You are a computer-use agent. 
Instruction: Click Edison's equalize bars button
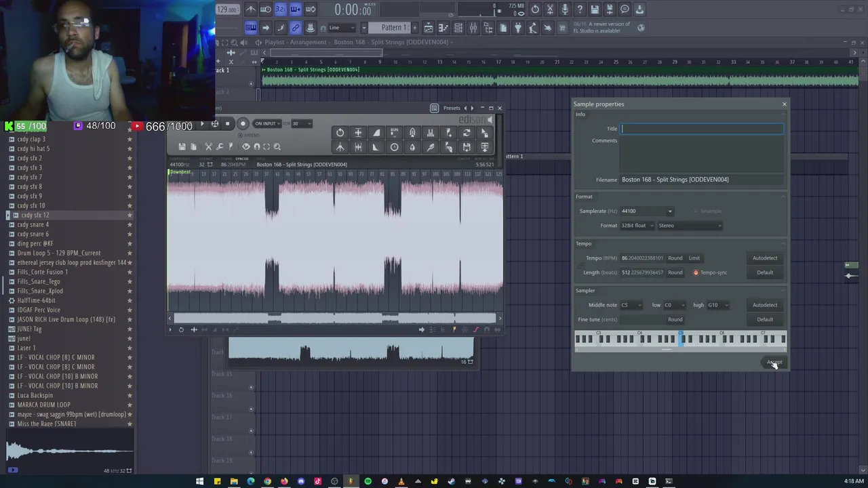coord(431,133)
